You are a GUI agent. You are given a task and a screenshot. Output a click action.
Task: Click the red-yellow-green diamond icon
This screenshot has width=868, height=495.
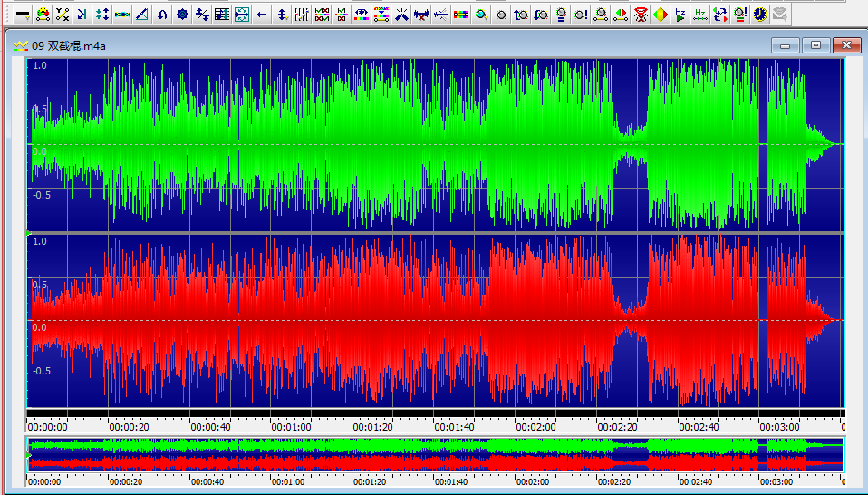point(661,15)
